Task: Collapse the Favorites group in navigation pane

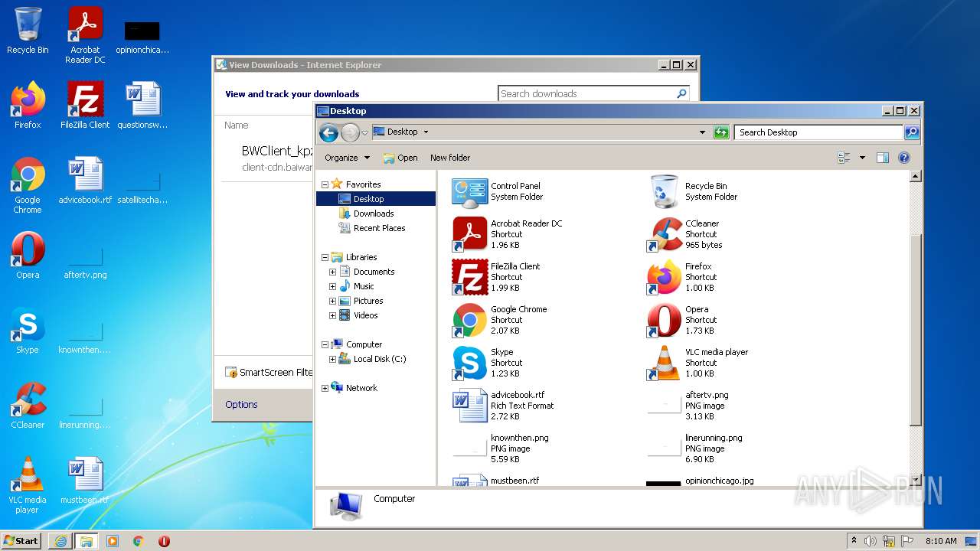Action: coord(325,184)
